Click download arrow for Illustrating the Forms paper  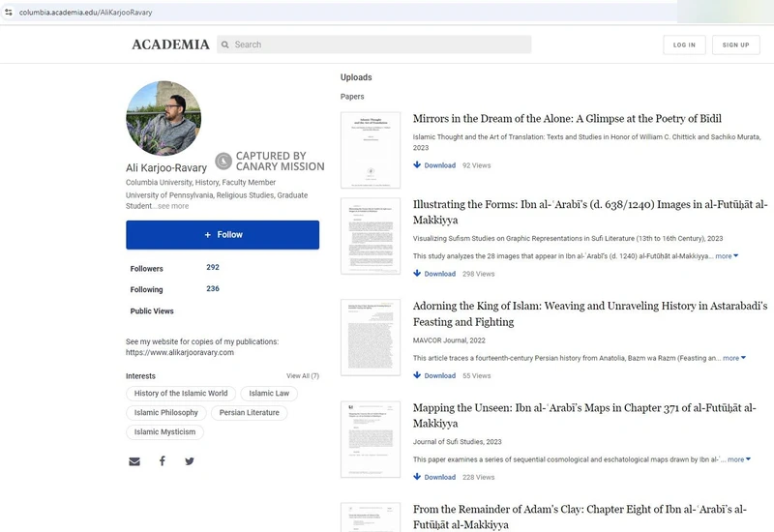coord(417,273)
